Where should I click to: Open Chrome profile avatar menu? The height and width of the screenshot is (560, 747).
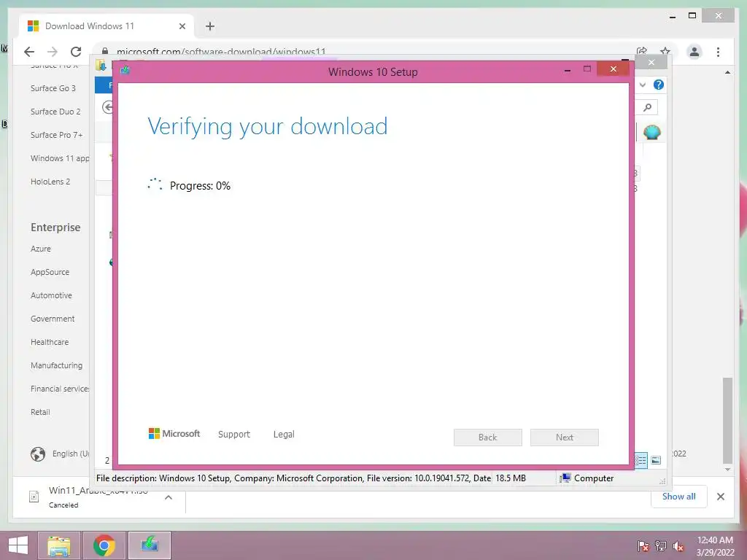click(x=694, y=52)
